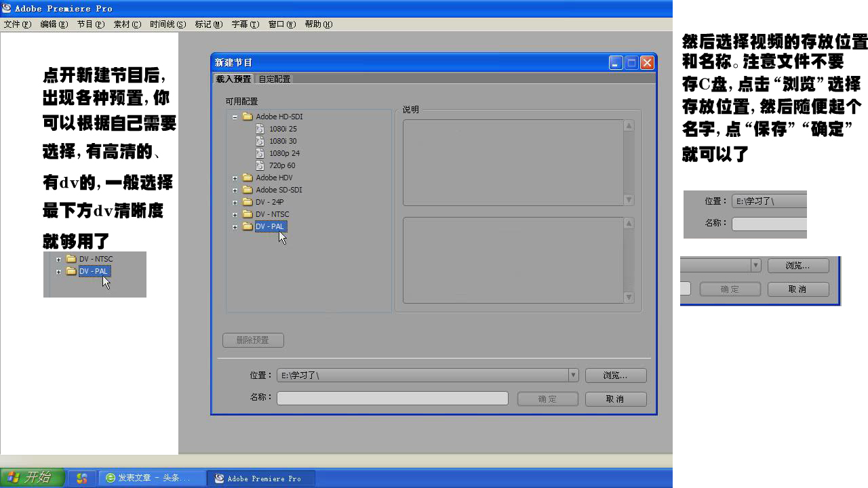The width and height of the screenshot is (868, 488).
Task: Open the 节目(P) menu
Action: coord(91,24)
